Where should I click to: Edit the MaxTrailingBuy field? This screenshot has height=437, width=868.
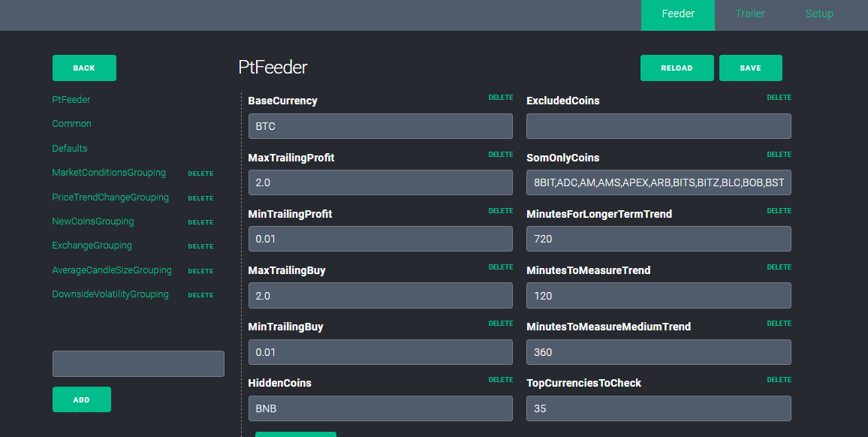380,296
